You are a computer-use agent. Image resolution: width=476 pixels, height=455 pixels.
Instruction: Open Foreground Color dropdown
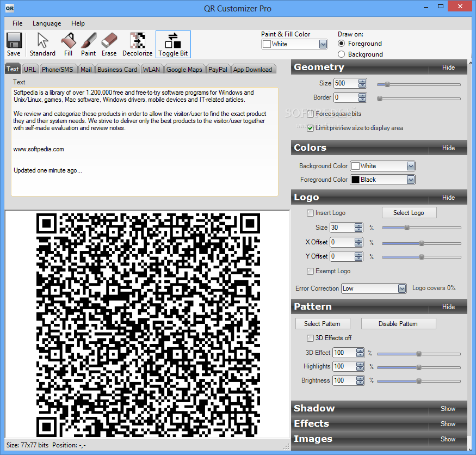pyautogui.click(x=411, y=180)
